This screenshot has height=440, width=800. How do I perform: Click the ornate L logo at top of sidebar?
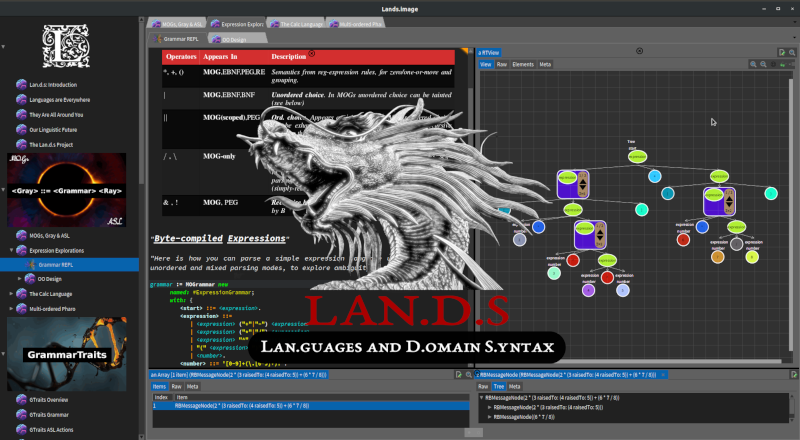[66, 46]
